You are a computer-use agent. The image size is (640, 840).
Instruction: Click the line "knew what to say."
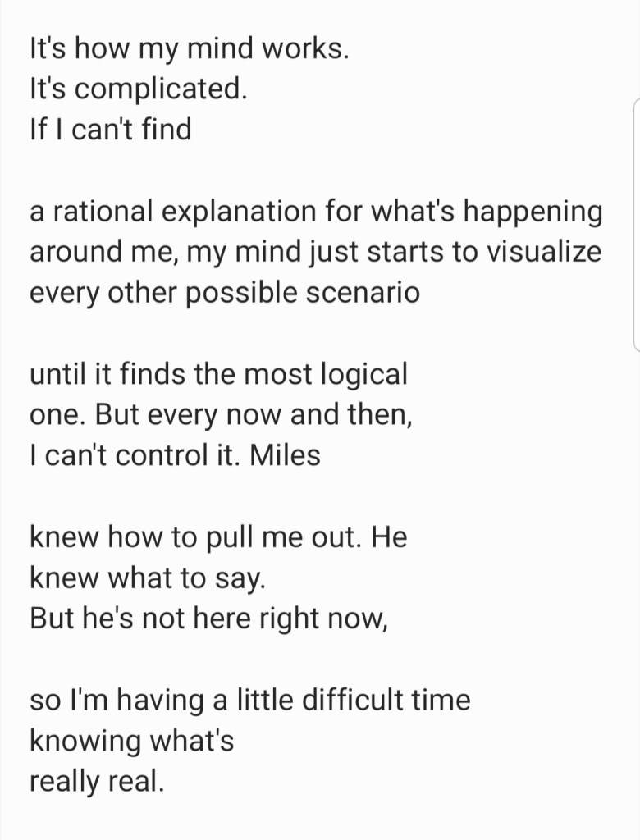148,578
